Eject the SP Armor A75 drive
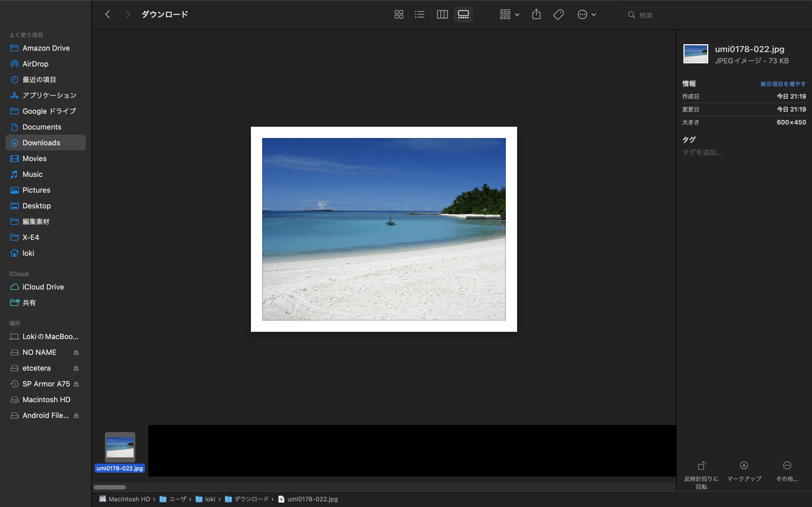Viewport: 812px width, 507px height. [76, 384]
